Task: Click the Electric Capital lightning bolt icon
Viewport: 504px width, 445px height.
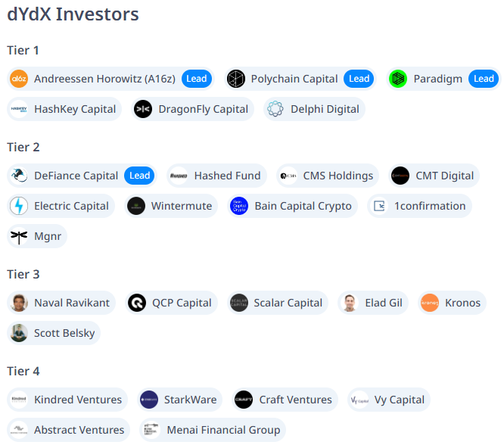Action: pyautogui.click(x=19, y=206)
